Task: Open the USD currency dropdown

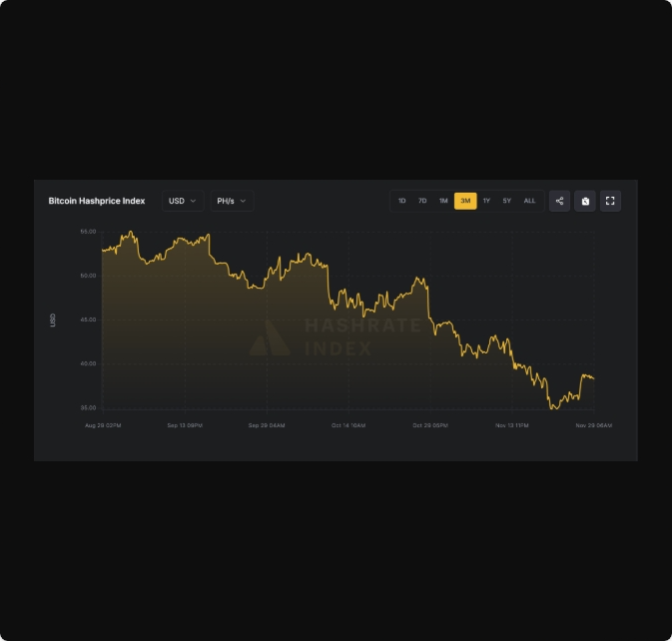Action: (x=183, y=201)
